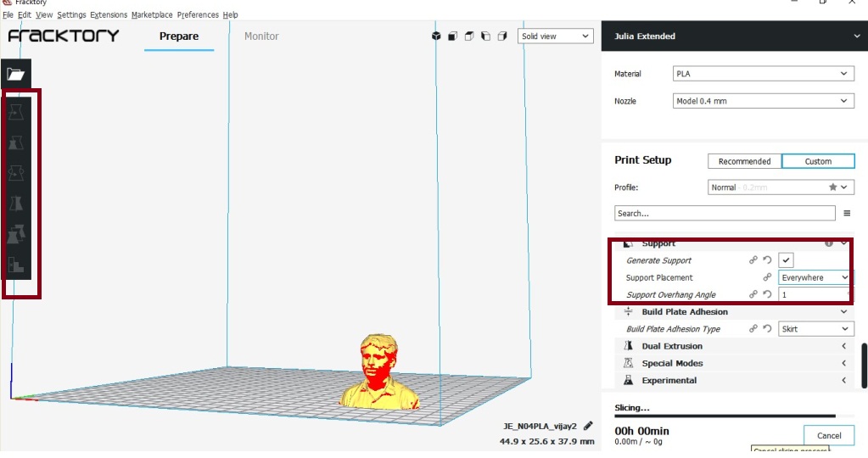Select Custom print setup mode
Screen dimensions: 868x458
pyautogui.click(x=818, y=161)
